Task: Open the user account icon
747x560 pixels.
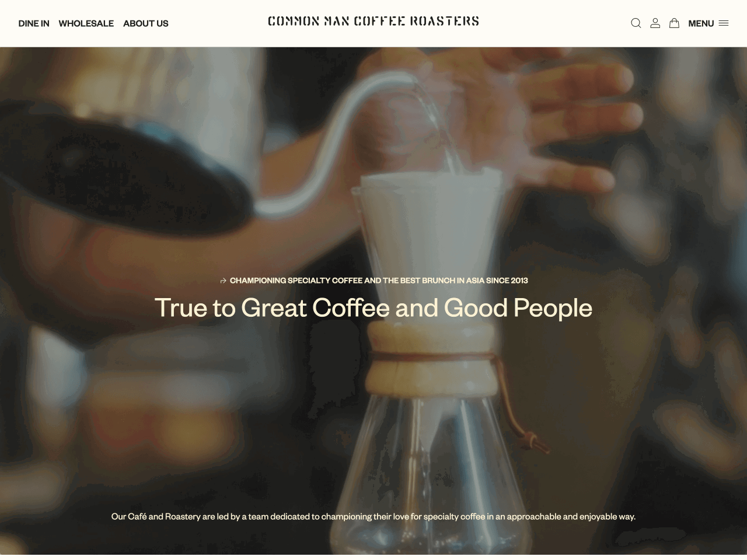Action: (x=655, y=23)
